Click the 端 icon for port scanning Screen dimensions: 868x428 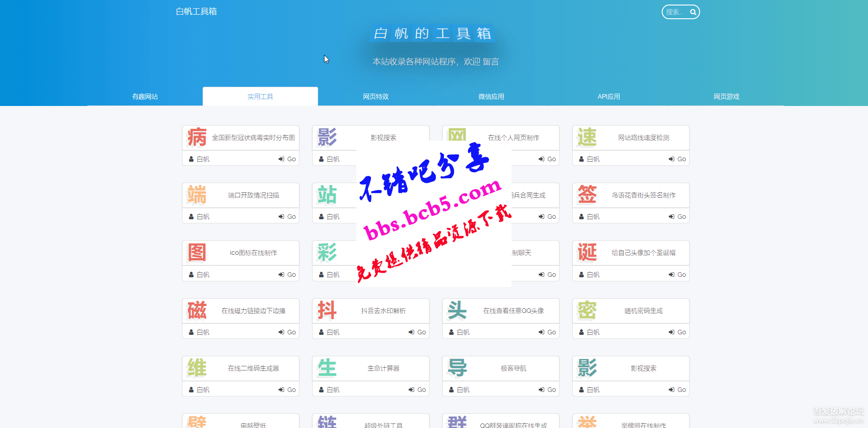197,195
